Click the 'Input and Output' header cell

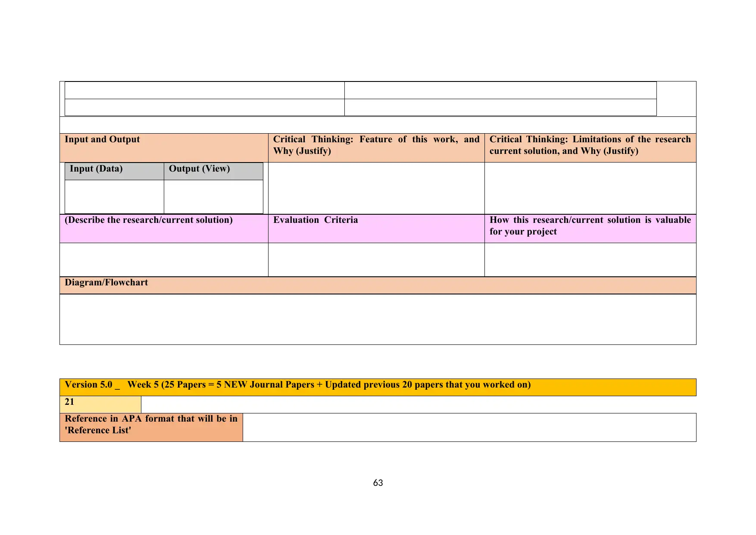pyautogui.click(x=164, y=148)
